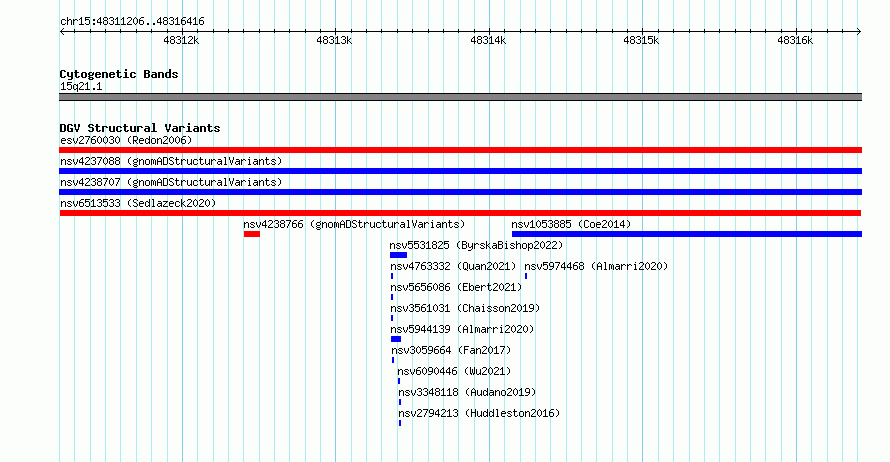
Task: Open nsv3059664 (Fan2017) label
Action: pyautogui.click(x=451, y=350)
